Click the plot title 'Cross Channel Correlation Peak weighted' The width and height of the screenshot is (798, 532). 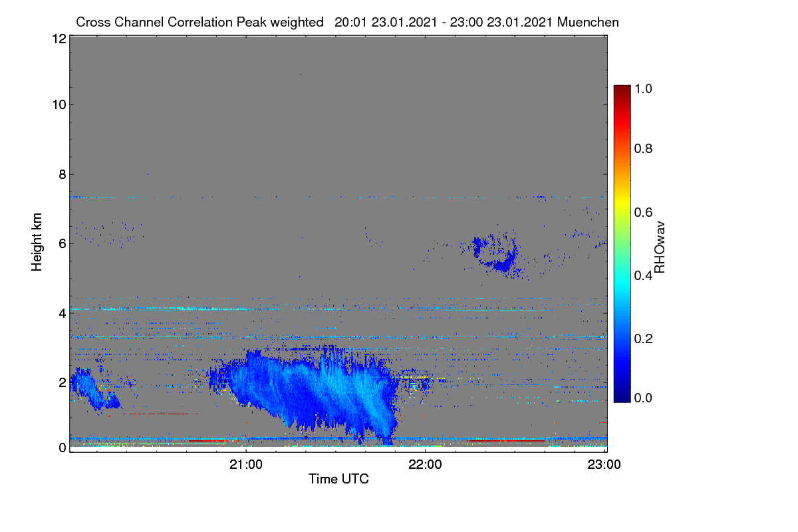pyautogui.click(x=199, y=22)
